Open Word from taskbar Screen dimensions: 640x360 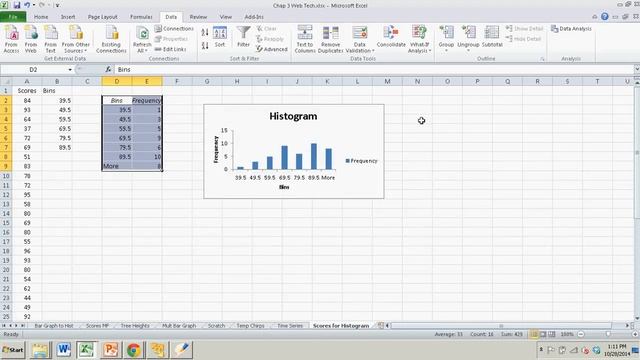[x=64, y=350]
